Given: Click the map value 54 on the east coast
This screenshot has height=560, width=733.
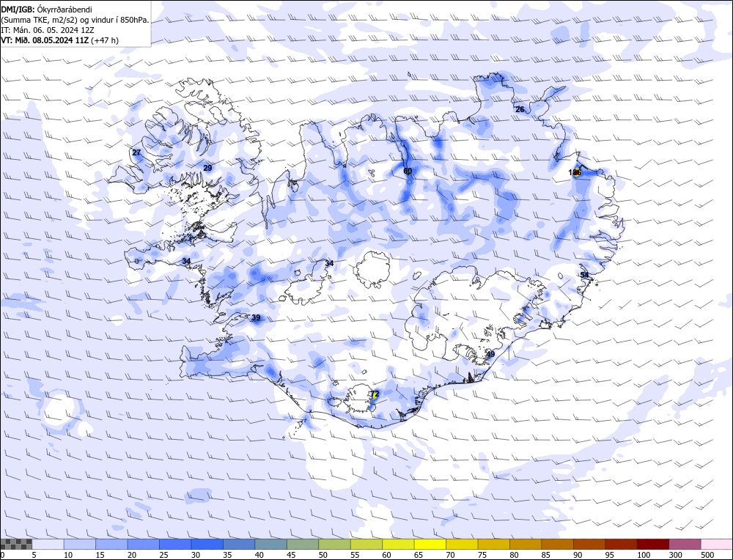Looking at the screenshot, I should [584, 275].
